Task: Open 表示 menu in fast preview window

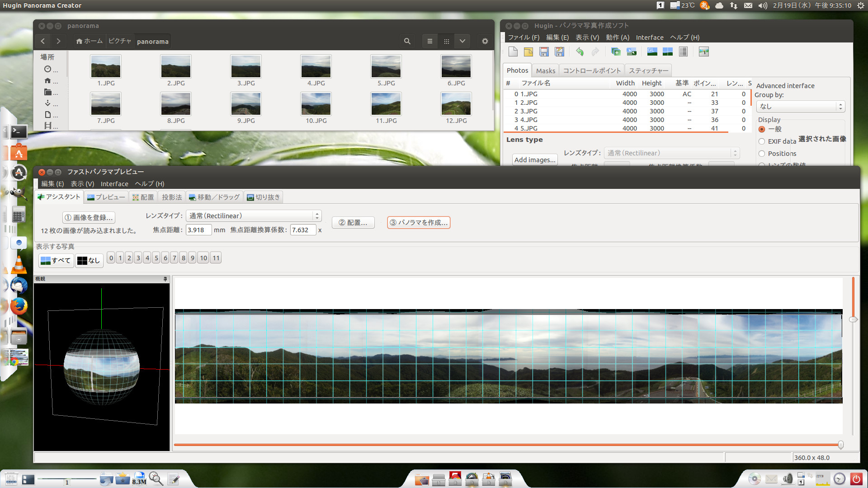Action: [82, 184]
